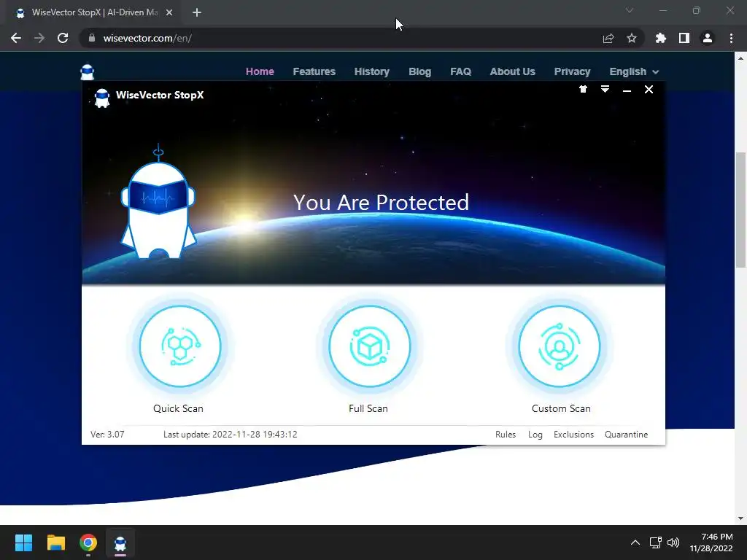Switch to Chrome on the taskbar

click(x=88, y=542)
